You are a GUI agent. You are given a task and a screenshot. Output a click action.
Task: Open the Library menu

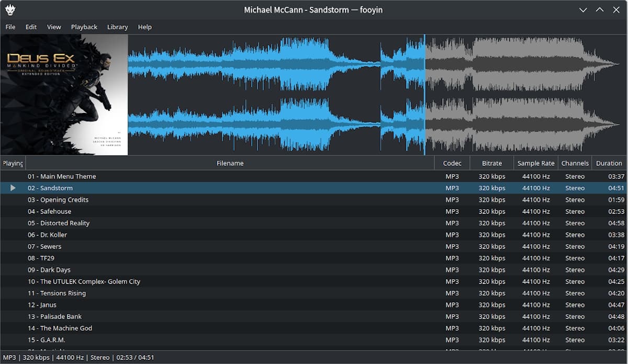click(x=117, y=27)
